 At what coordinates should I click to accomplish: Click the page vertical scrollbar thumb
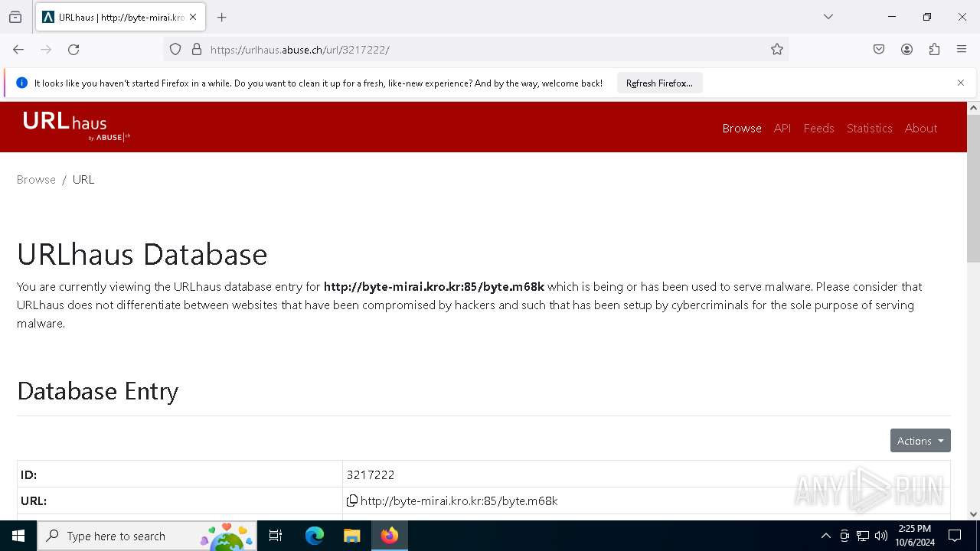pos(973,188)
